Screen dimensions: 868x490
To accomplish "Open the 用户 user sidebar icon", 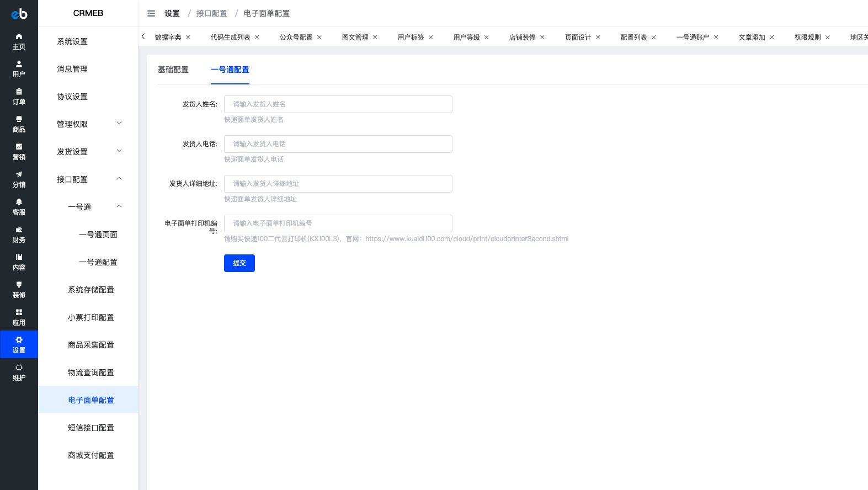I will tap(19, 69).
